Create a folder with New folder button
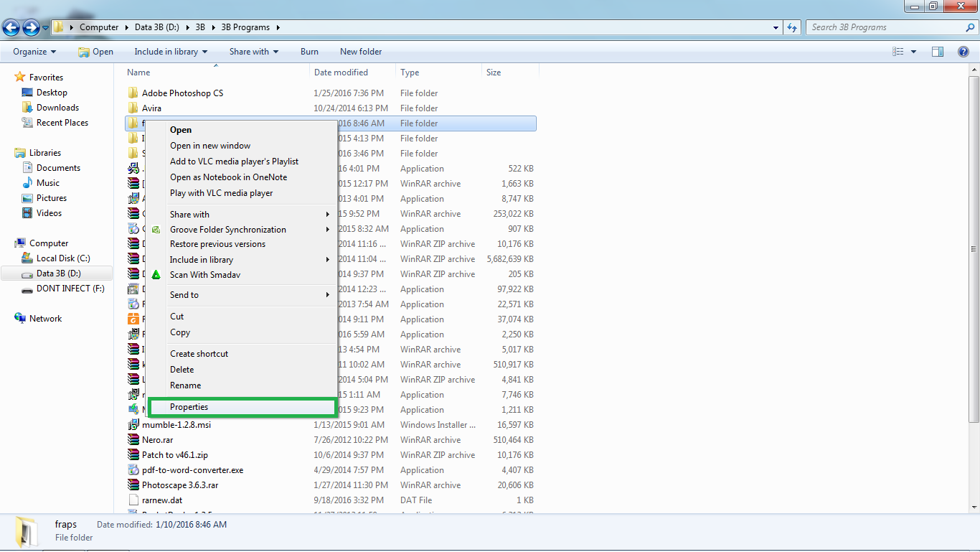This screenshot has height=552, width=980. pos(361,52)
